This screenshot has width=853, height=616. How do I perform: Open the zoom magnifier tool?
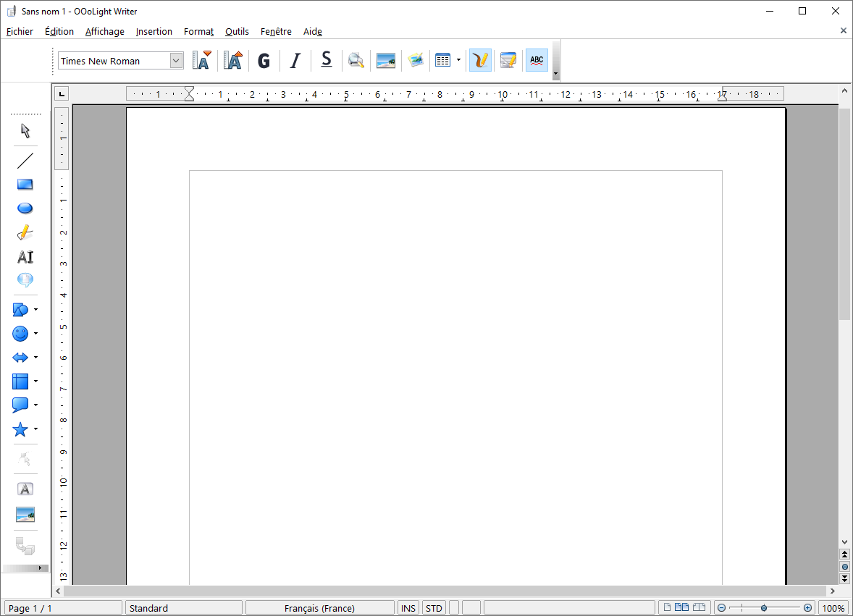click(356, 60)
